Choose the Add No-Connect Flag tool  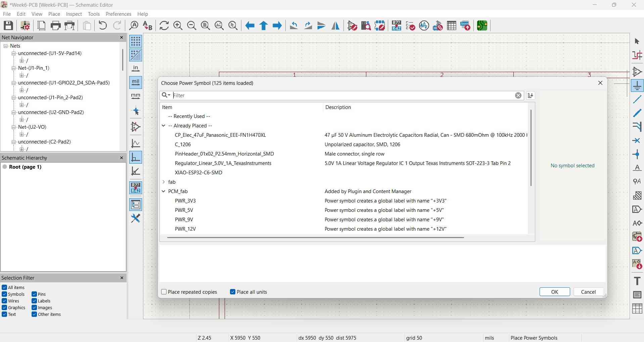(637, 140)
